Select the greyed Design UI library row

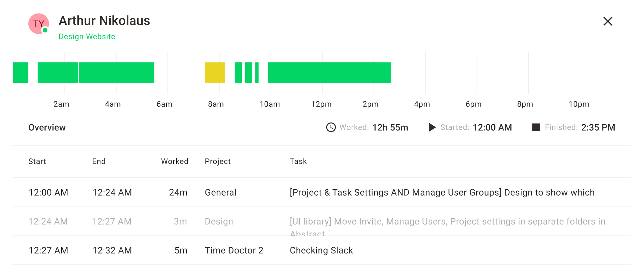pyautogui.click(x=322, y=221)
